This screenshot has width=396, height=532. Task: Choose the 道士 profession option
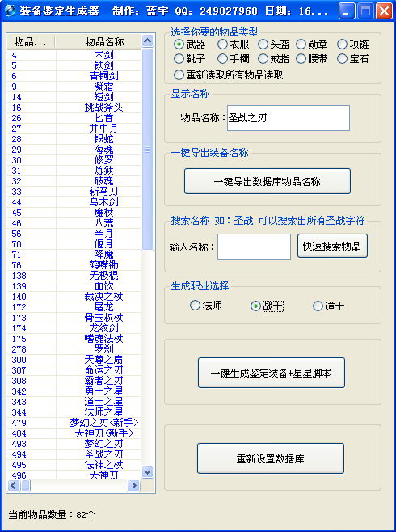328,306
